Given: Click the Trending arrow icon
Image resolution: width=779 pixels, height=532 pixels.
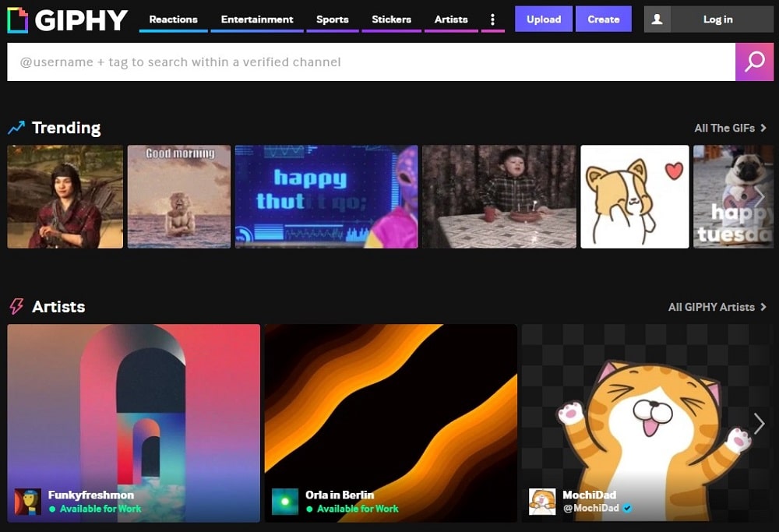Looking at the screenshot, I should point(16,128).
